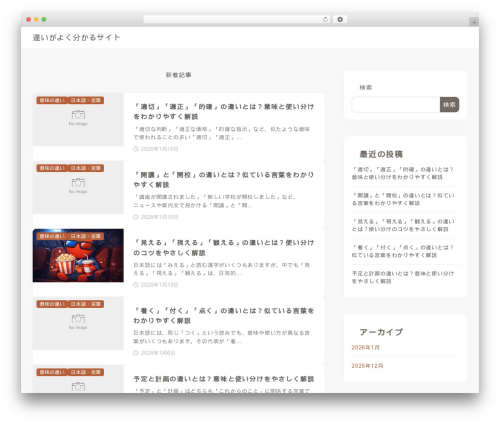The width and height of the screenshot is (500, 423).
Task: Click the 最近の投稿 sidebar heading
Action: (x=381, y=154)
